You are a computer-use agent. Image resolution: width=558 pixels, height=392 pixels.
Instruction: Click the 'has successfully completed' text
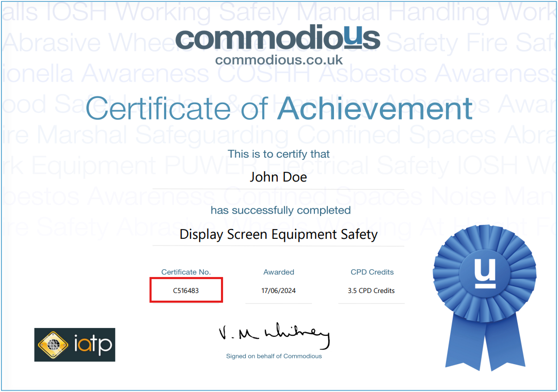pos(280,210)
